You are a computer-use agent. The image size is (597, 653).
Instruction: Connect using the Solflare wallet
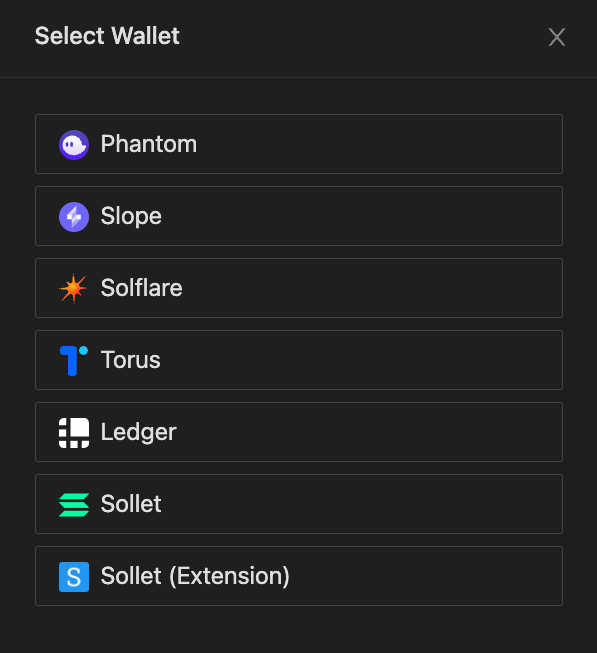pos(299,288)
